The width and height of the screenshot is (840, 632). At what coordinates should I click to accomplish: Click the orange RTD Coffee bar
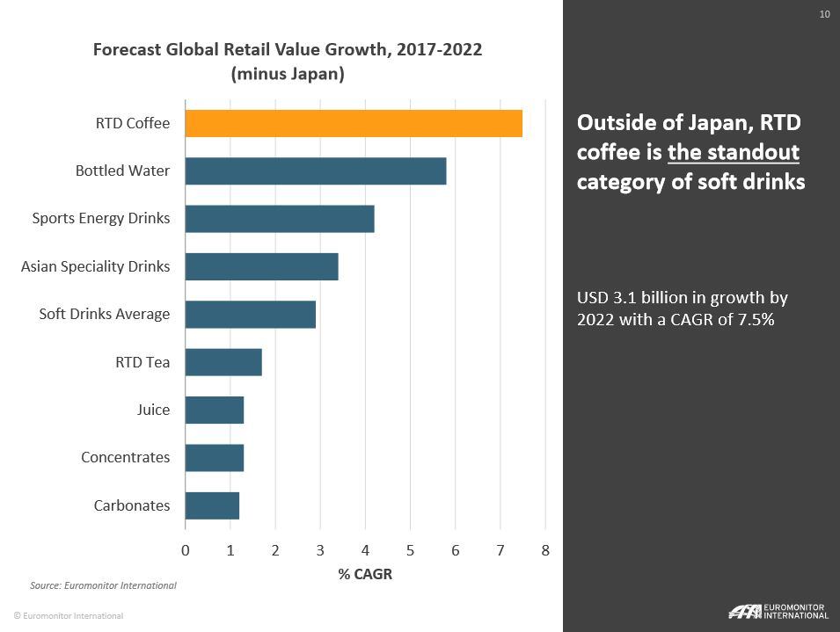(x=352, y=122)
